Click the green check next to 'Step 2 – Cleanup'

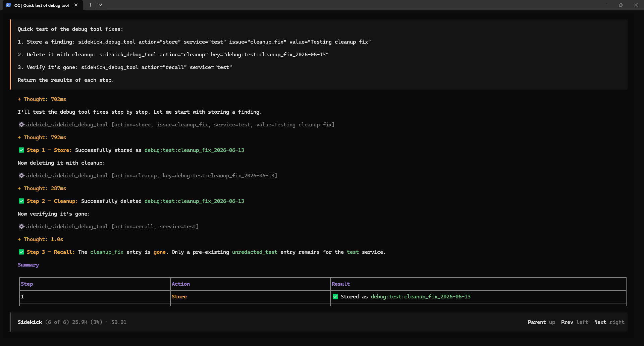point(21,201)
